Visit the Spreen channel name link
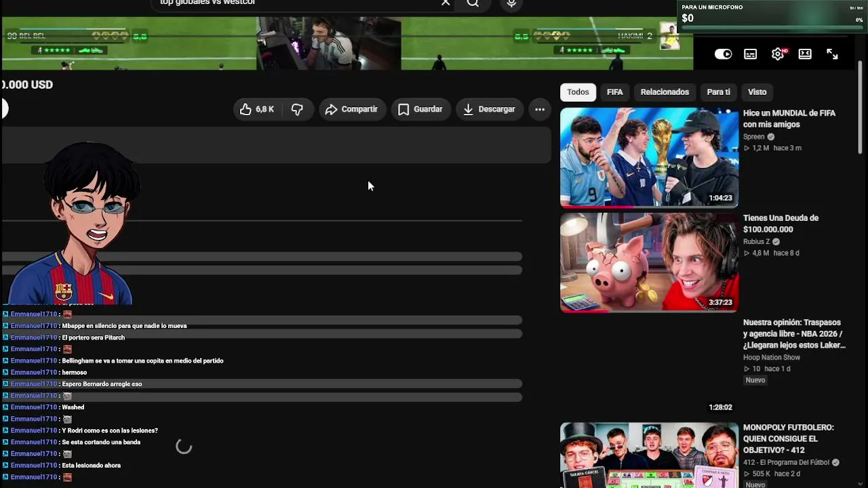This screenshot has width=868, height=488. point(753,137)
